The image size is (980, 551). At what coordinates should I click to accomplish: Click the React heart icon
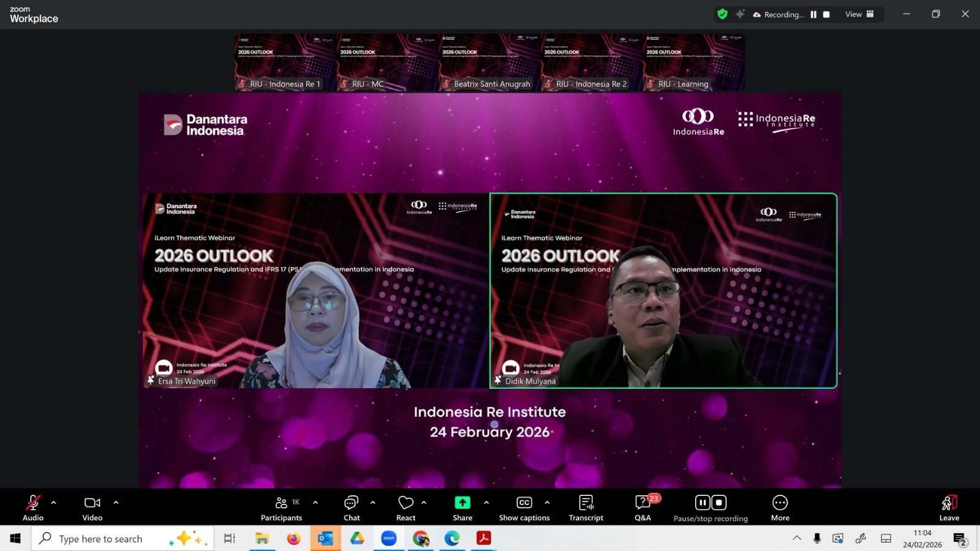point(405,508)
